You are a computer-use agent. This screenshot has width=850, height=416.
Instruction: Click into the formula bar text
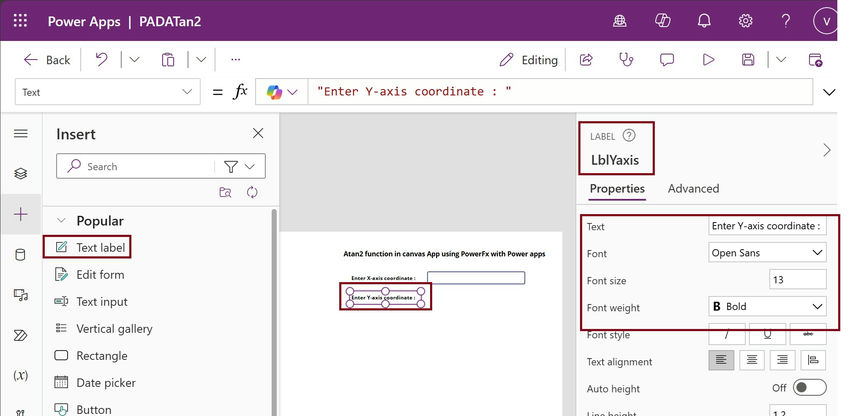click(560, 92)
